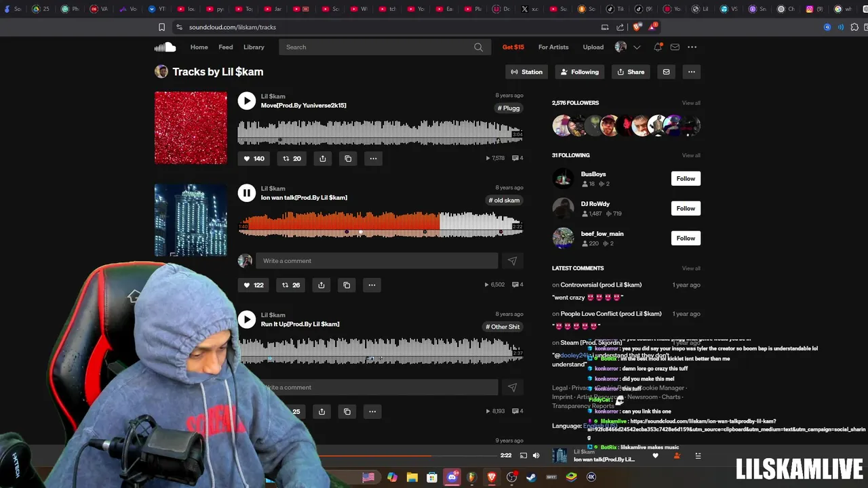Screen dimensions: 868x488
Task: View all followers
Action: (691, 103)
